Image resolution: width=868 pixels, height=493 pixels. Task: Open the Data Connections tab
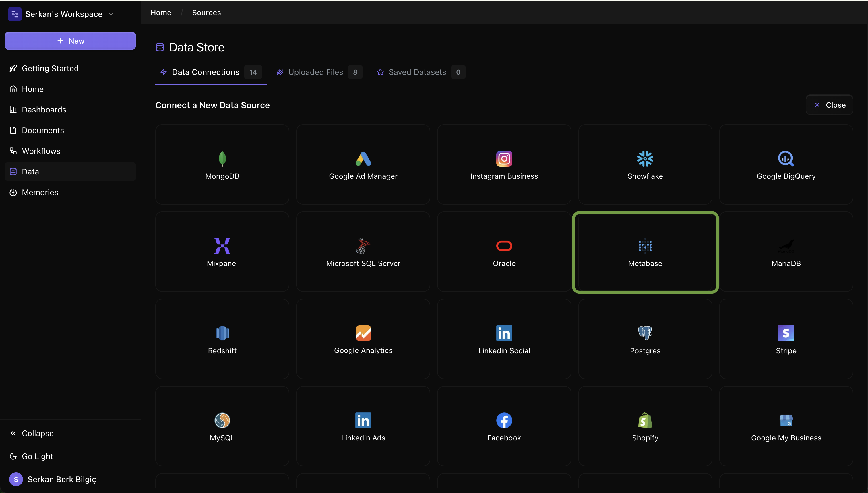[211, 72]
